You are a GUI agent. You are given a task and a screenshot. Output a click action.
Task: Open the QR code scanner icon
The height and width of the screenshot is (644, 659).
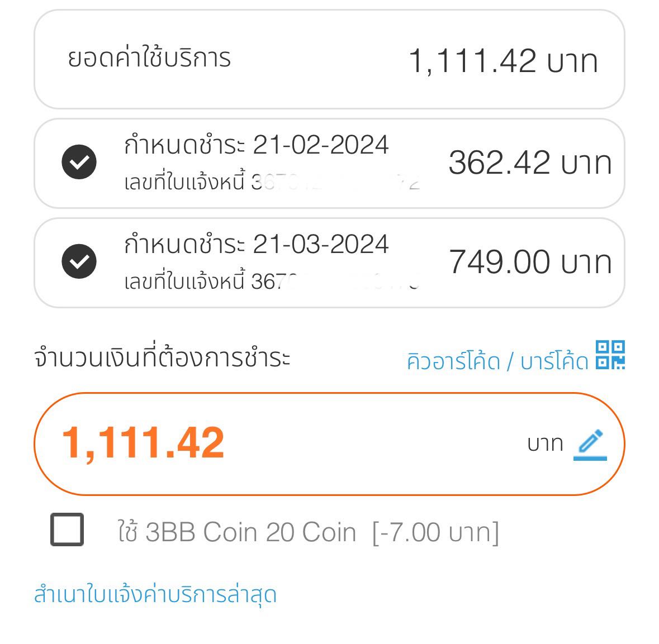click(x=610, y=355)
